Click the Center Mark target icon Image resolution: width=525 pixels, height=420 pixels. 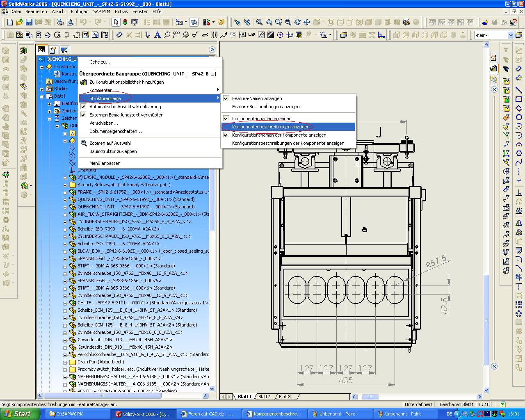point(280,35)
